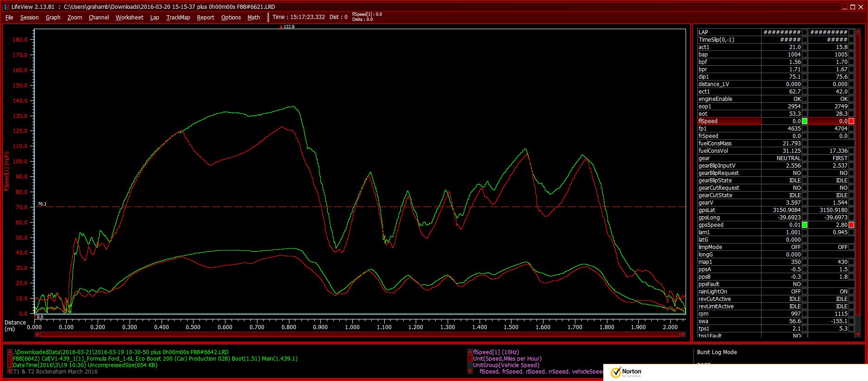Click green color swatch in gpsSpeed row
The image size is (868, 381).
click(805, 225)
